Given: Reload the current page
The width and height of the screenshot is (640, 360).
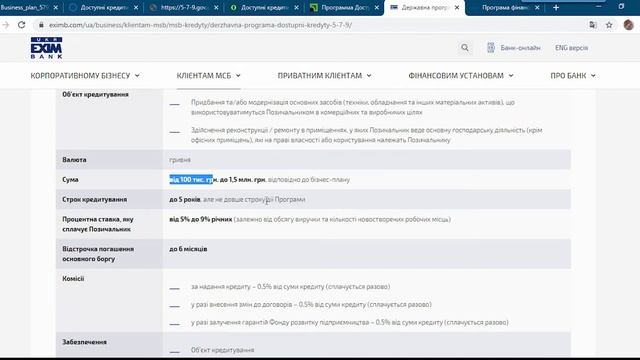Looking at the screenshot, I should point(22,25).
